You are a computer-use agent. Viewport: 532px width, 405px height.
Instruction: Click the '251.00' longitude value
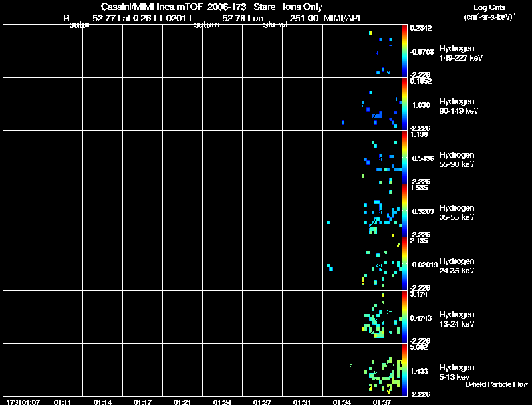coord(304,19)
